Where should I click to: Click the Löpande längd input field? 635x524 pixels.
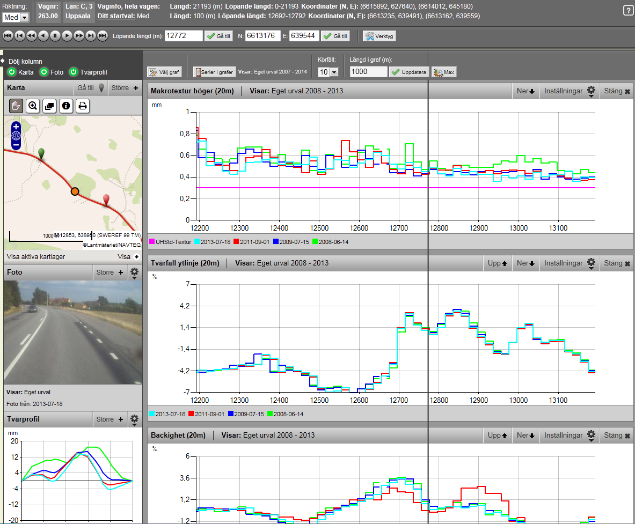pos(183,36)
